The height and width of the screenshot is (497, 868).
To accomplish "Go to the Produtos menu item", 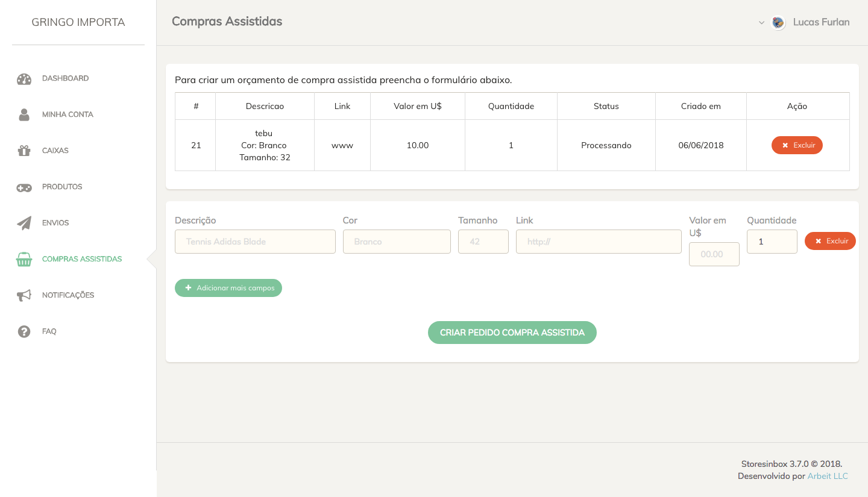I will (x=62, y=187).
